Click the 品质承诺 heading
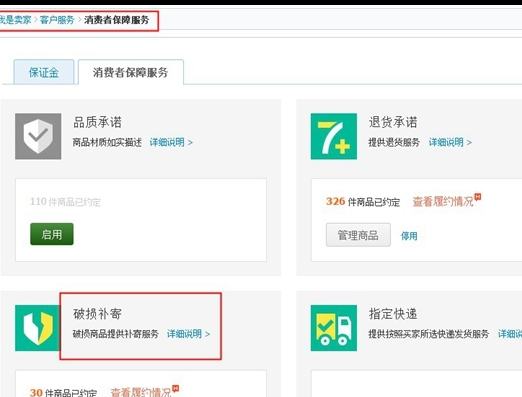The image size is (522, 397). click(x=97, y=122)
